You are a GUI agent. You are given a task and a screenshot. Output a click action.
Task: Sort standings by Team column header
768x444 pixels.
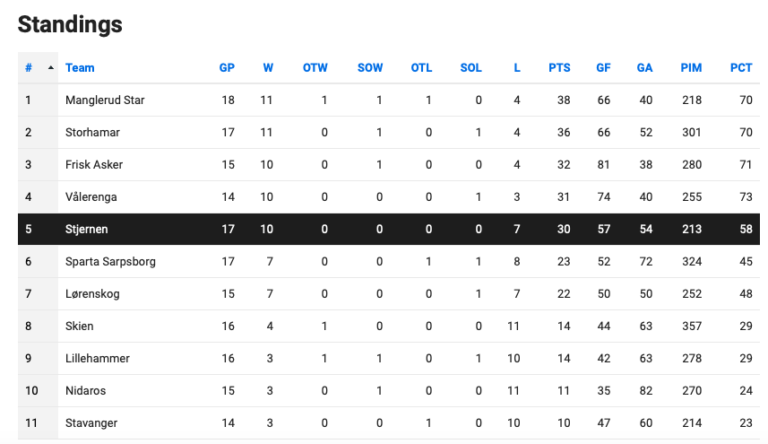point(80,68)
